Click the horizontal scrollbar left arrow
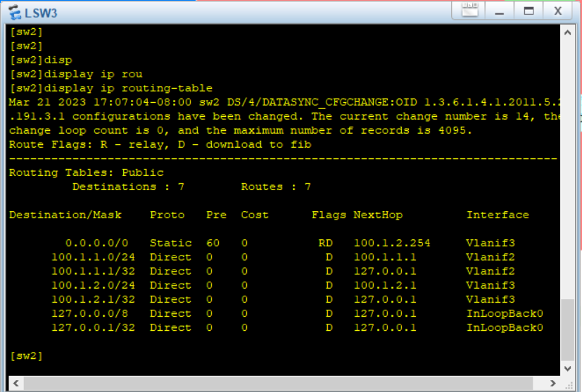Screen dimensions: 582x392 [x=16, y=383]
